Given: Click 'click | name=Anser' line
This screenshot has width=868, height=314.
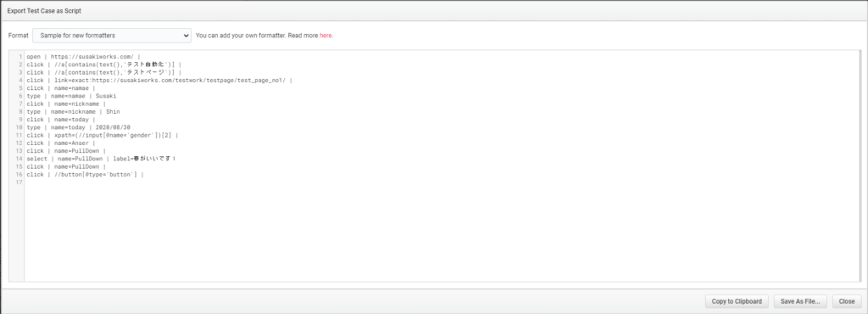Looking at the screenshot, I should click(61, 143).
